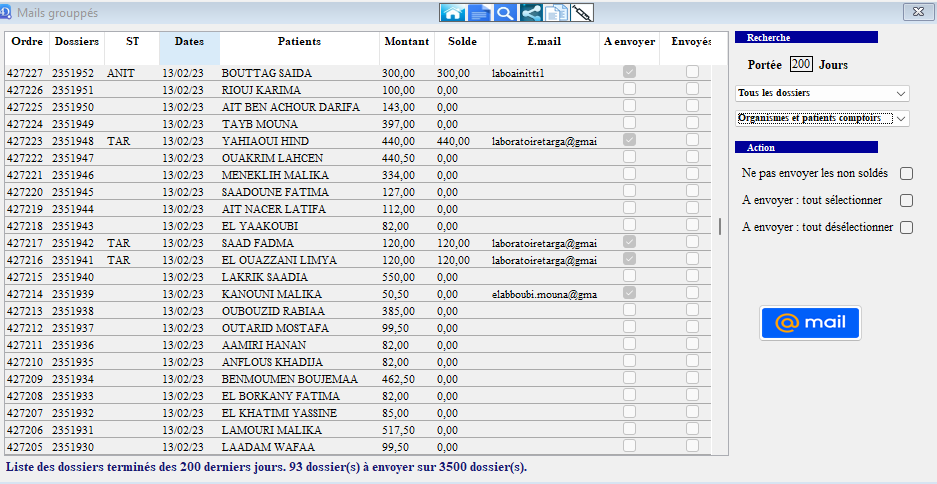Check 'A envoyer : tout sélectionner'
Screen dimensions: 937x484
tap(906, 200)
